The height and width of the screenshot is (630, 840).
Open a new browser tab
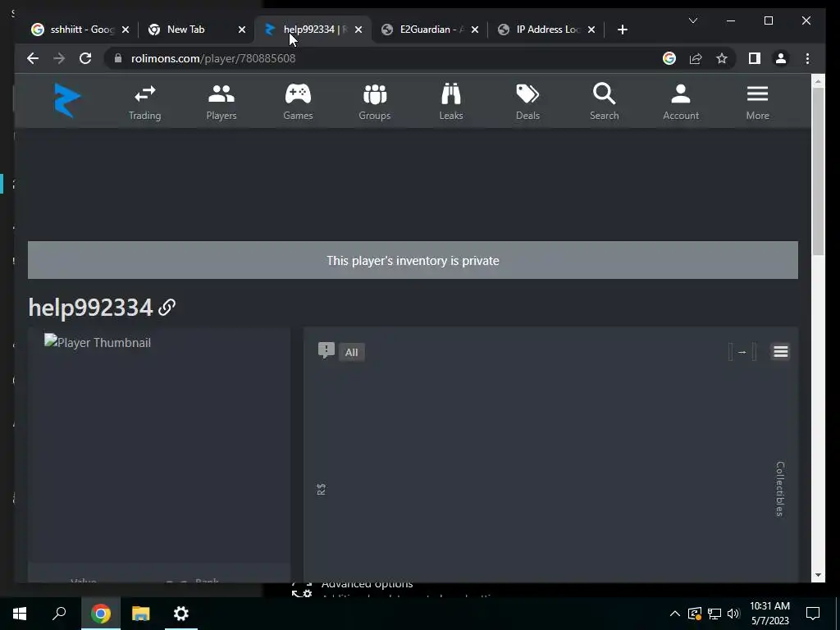click(622, 30)
